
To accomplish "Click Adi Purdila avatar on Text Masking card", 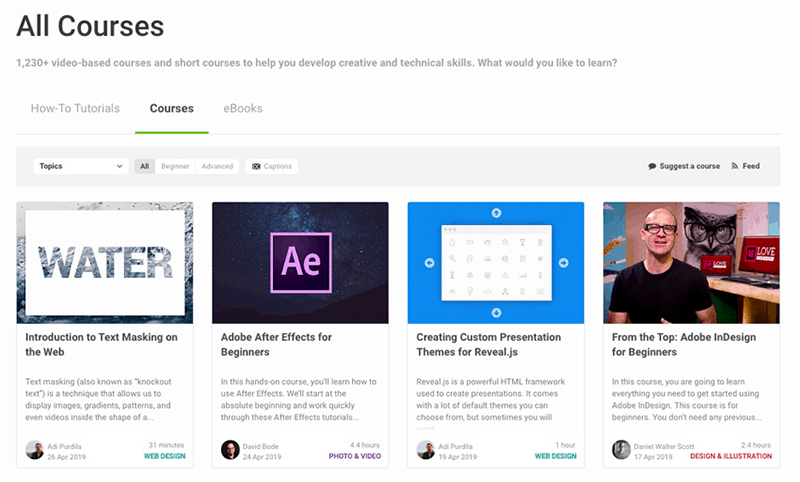I will [35, 450].
